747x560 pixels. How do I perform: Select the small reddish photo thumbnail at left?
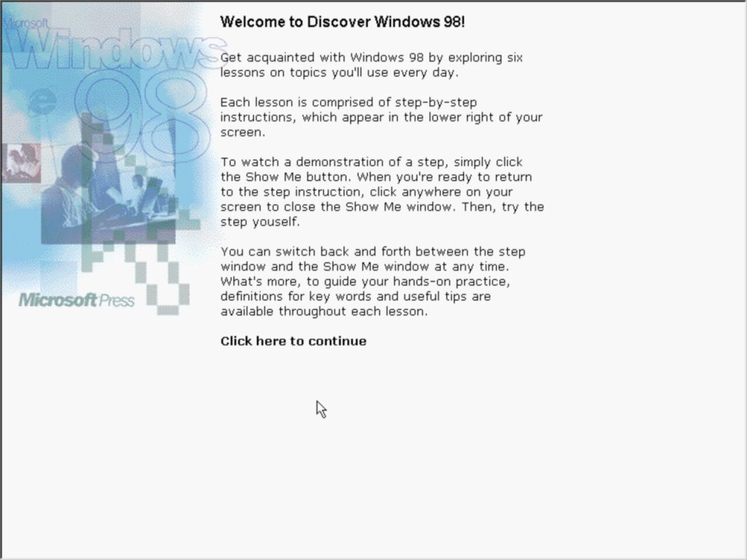pos(21,163)
